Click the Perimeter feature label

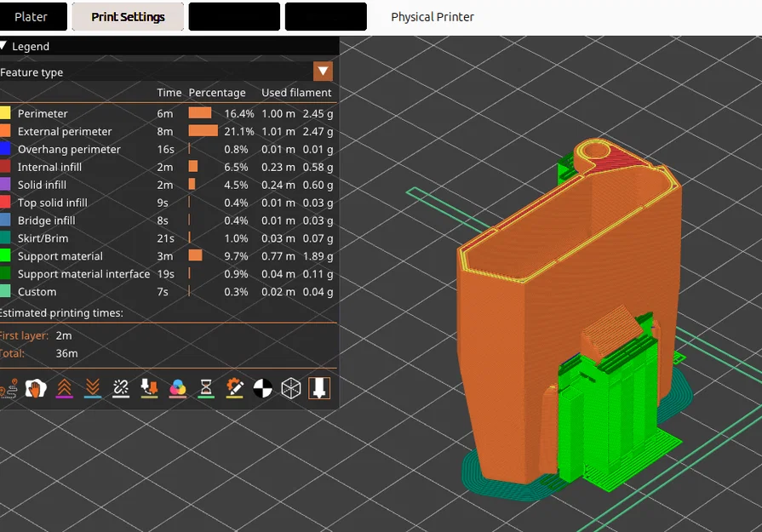tap(43, 114)
